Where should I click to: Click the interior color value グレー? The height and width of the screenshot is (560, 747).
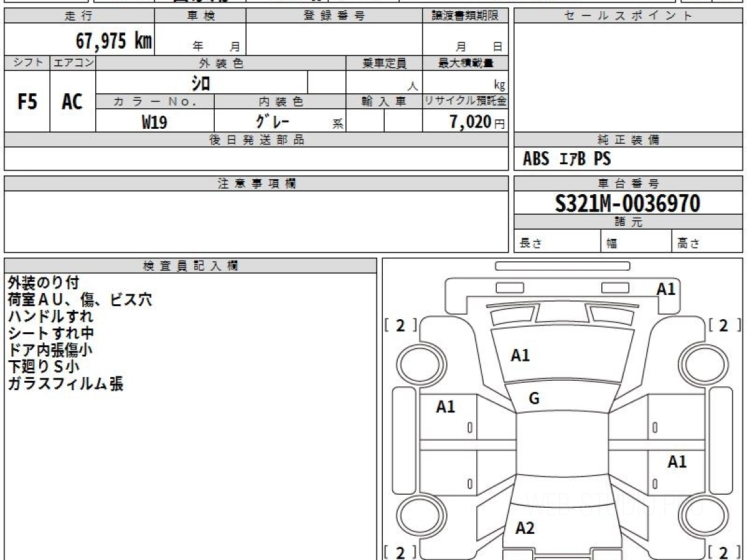pyautogui.click(x=274, y=121)
